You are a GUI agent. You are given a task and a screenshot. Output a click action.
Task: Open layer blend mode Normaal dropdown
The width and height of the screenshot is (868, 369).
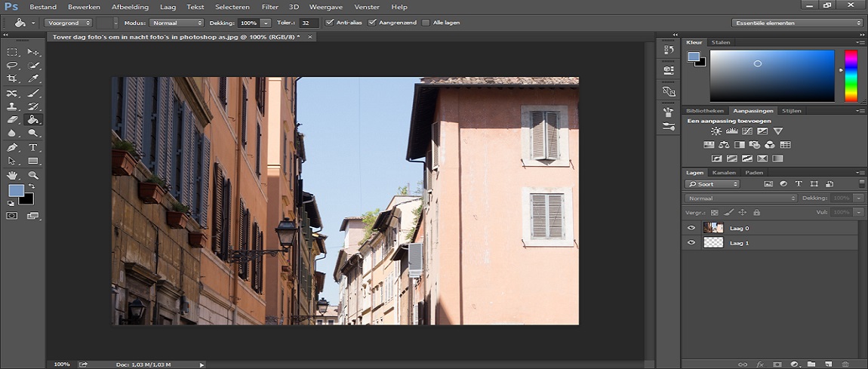(x=740, y=198)
